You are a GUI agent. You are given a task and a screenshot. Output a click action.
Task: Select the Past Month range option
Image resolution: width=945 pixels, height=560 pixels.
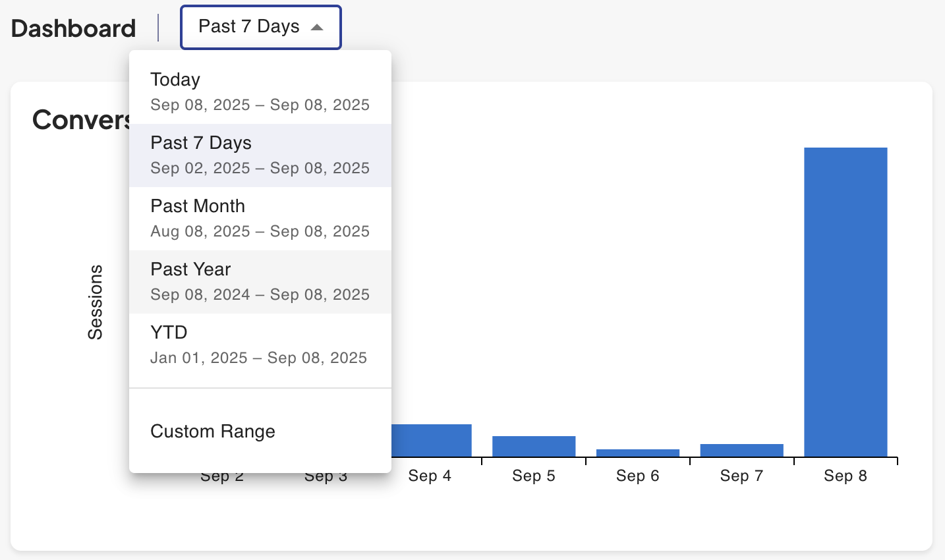pyautogui.click(x=260, y=218)
